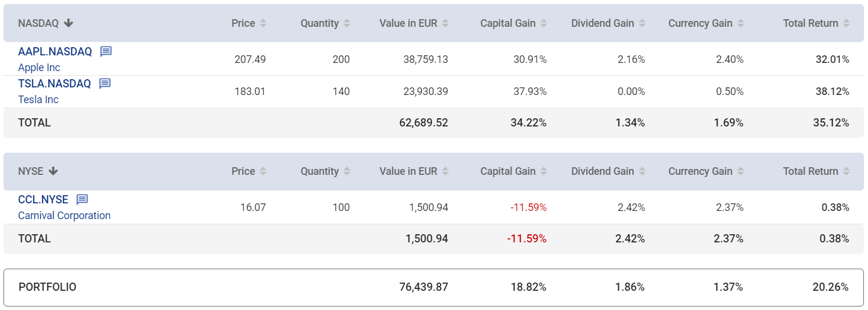This screenshot has width=868, height=310.
Task: Select portfolio capital gain 18.82%
Action: click(530, 287)
